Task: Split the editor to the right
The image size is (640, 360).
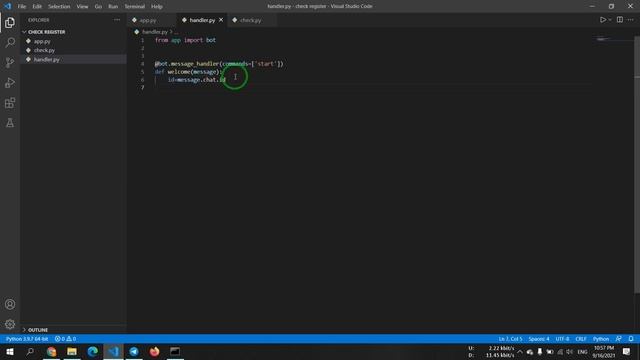Action: 620,20
